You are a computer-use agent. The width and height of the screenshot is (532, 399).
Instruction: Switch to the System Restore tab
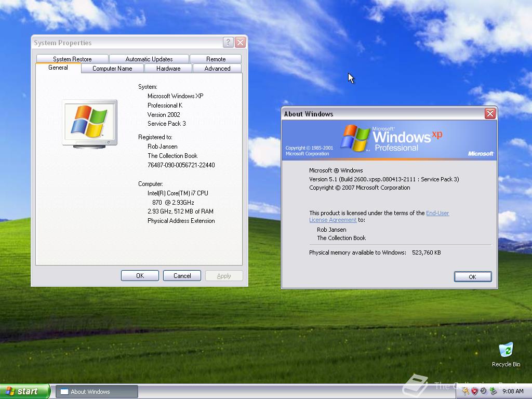pyautogui.click(x=72, y=59)
